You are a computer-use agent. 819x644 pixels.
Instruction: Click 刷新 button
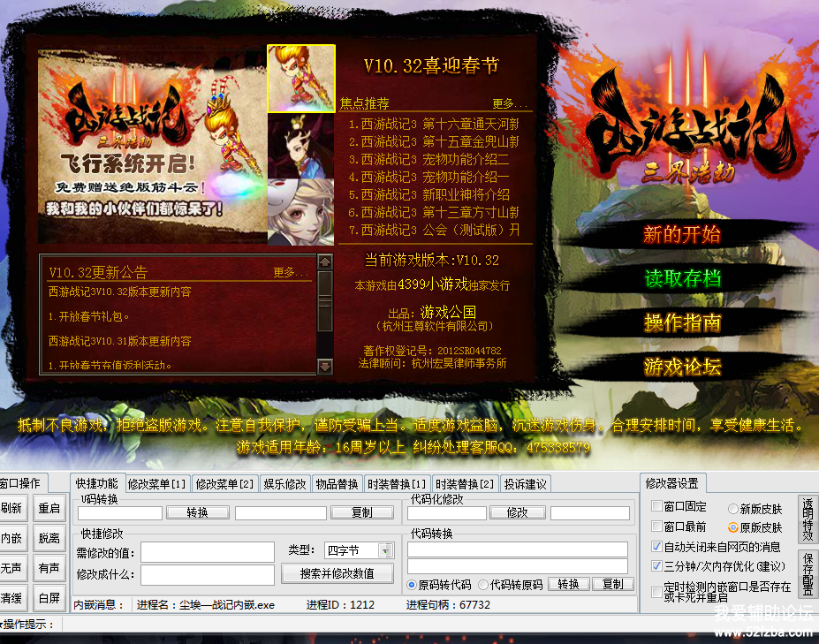pyautogui.click(x=12, y=508)
